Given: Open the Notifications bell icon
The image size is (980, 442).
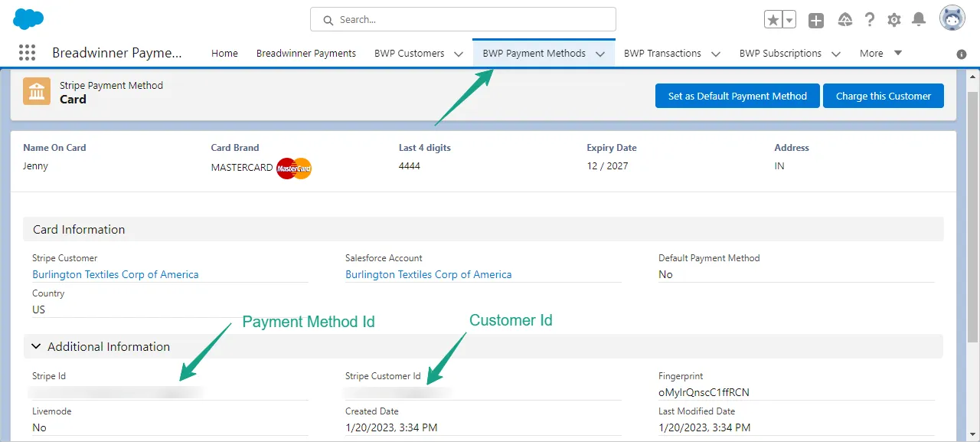Looking at the screenshot, I should pos(920,20).
